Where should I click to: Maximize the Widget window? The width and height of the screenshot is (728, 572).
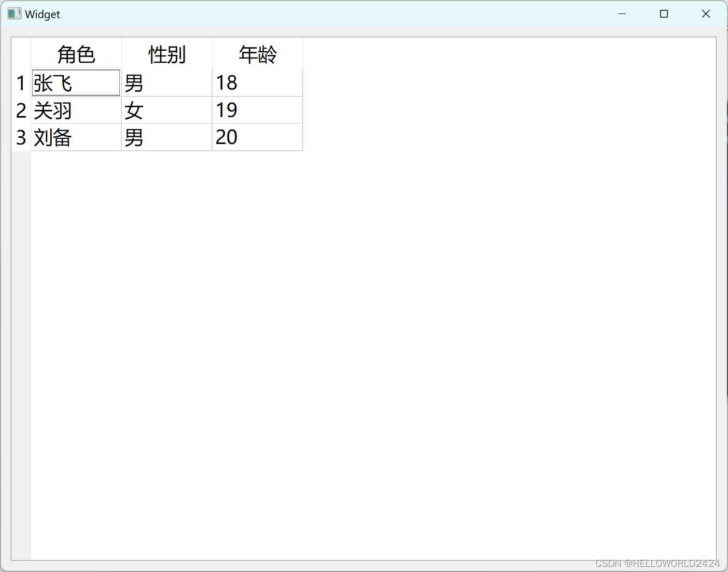point(664,14)
